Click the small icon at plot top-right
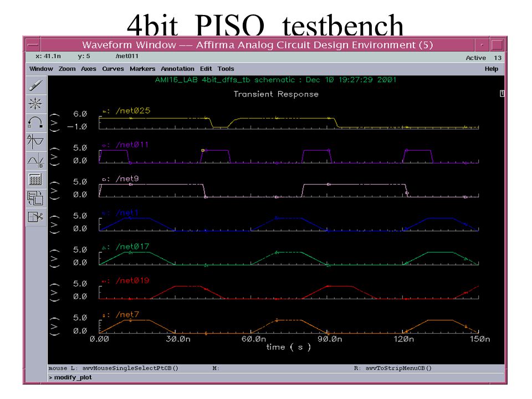Screen dimensions: 532x399 point(502,94)
